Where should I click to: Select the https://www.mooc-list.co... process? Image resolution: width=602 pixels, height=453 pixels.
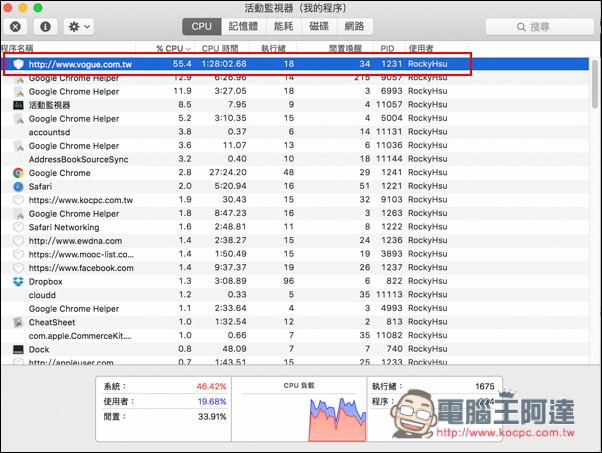click(296, 254)
